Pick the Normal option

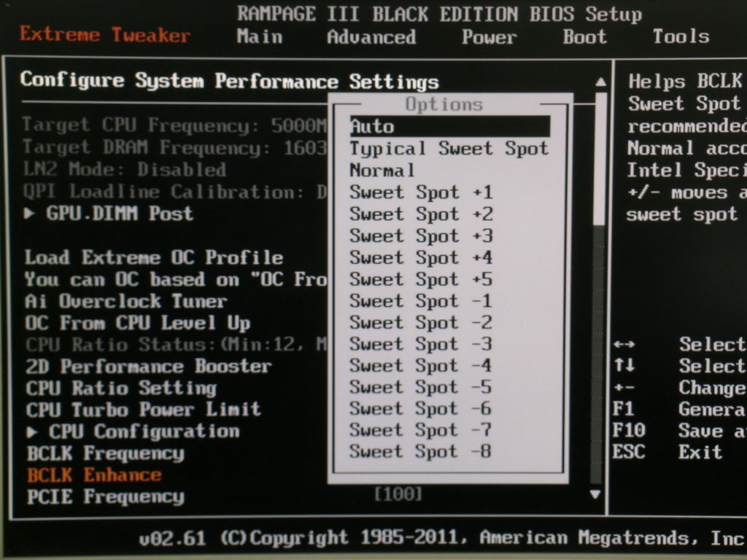[382, 170]
